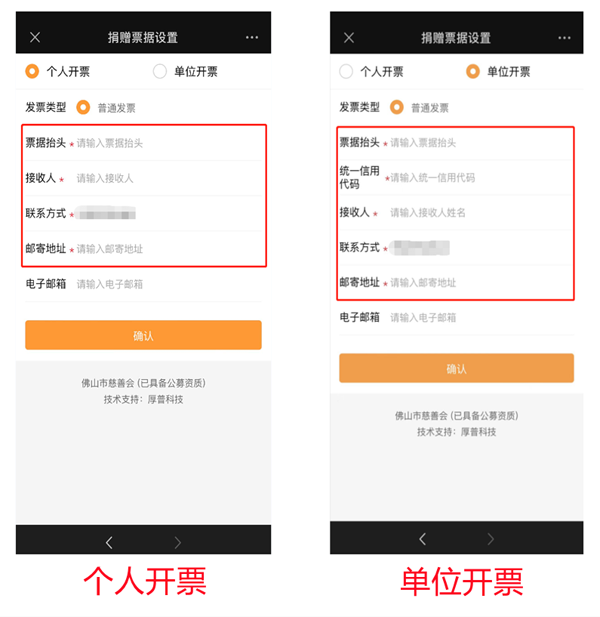Viewport: 600px width, 617px height.
Task: Select 普通发票 radio on right screen
Action: pos(397,107)
